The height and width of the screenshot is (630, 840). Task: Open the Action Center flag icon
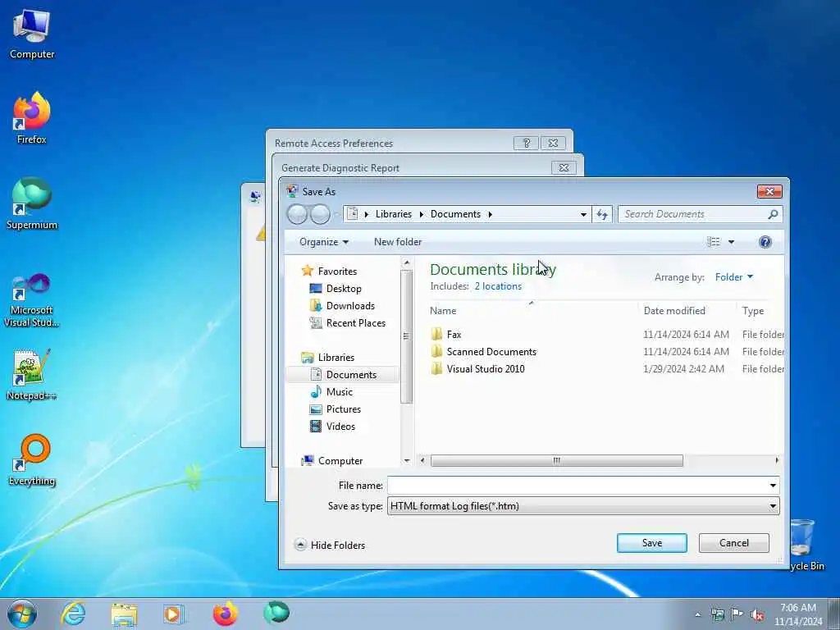click(737, 614)
